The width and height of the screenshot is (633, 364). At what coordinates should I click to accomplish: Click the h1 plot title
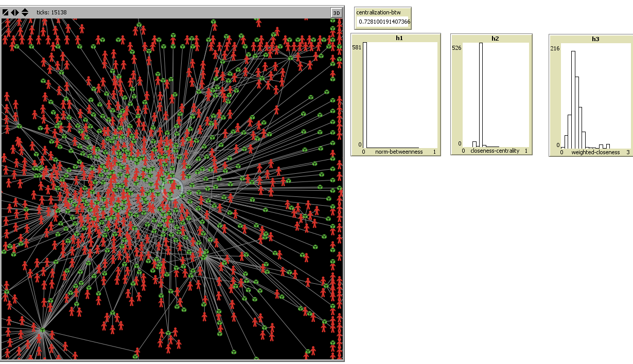(396, 38)
